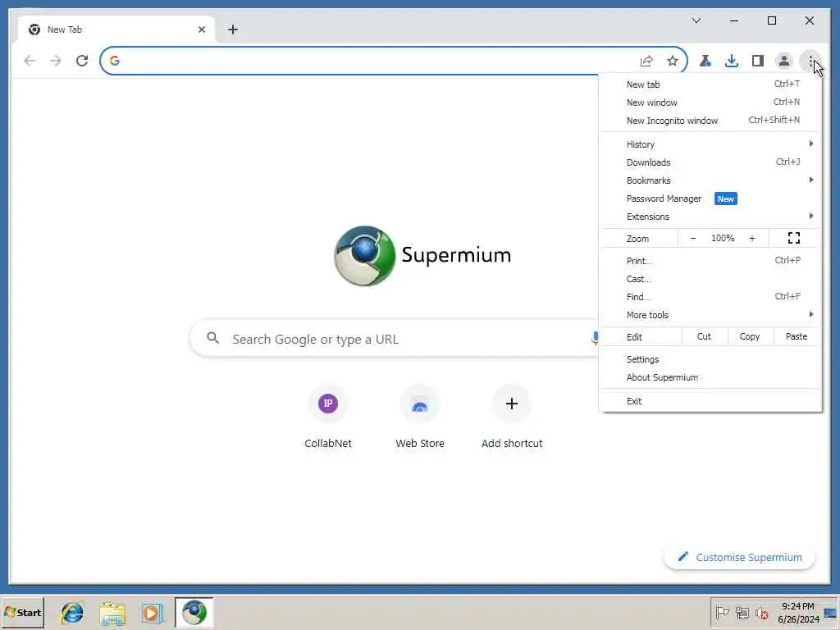Click the back navigation arrow
840x630 pixels.
pos(30,61)
